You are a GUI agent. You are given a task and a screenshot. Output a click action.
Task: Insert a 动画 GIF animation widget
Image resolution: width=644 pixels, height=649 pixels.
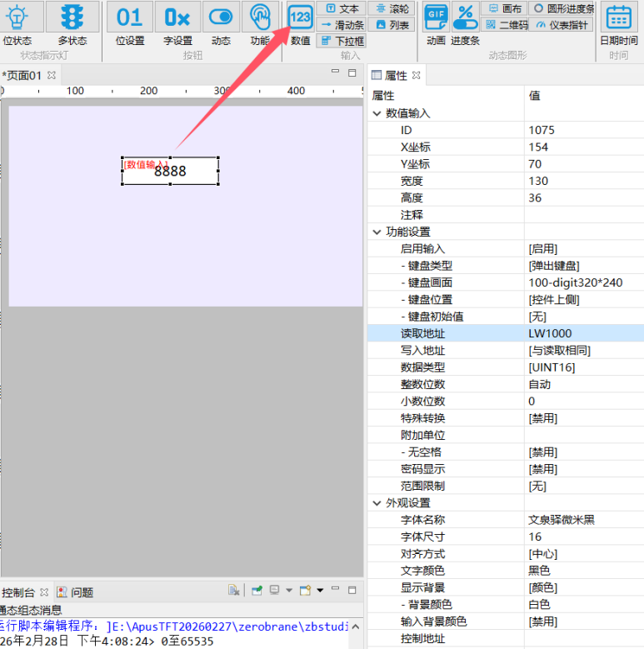[436, 22]
